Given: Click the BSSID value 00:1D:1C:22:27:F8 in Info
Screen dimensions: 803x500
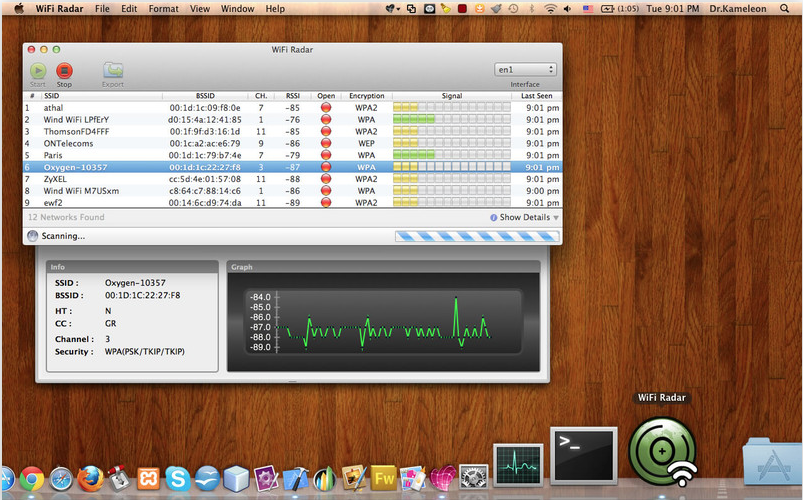Looking at the screenshot, I should click(x=142, y=295).
